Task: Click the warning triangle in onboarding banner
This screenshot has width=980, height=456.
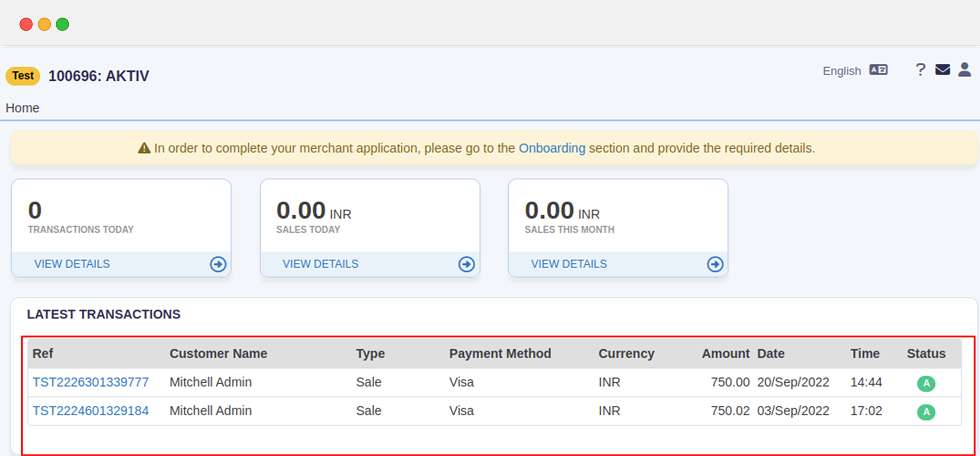Action: click(x=144, y=148)
